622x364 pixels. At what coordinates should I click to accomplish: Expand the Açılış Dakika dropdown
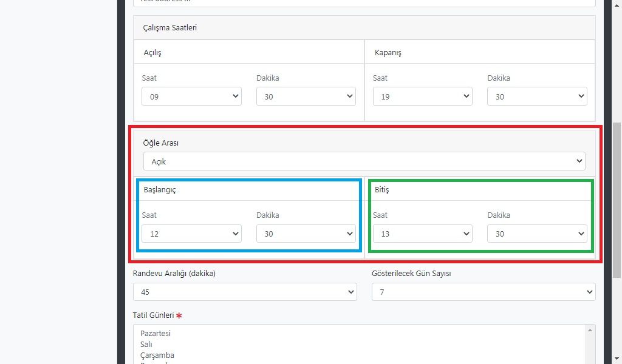306,96
